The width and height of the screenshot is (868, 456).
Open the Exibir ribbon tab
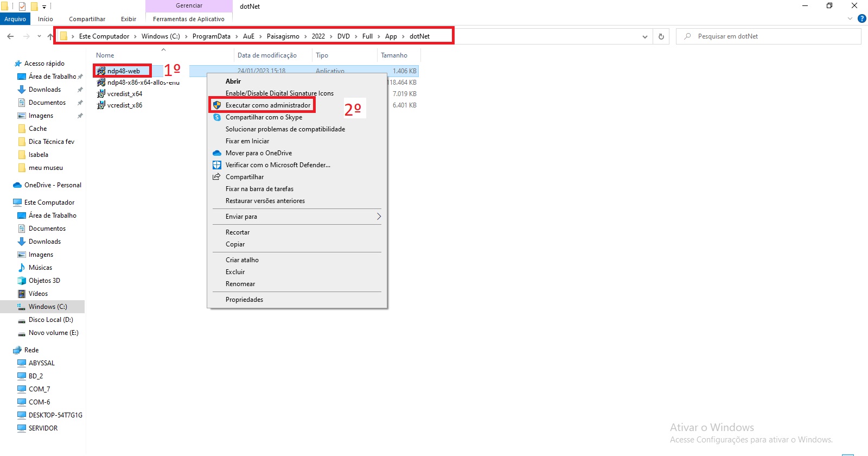[x=129, y=19]
